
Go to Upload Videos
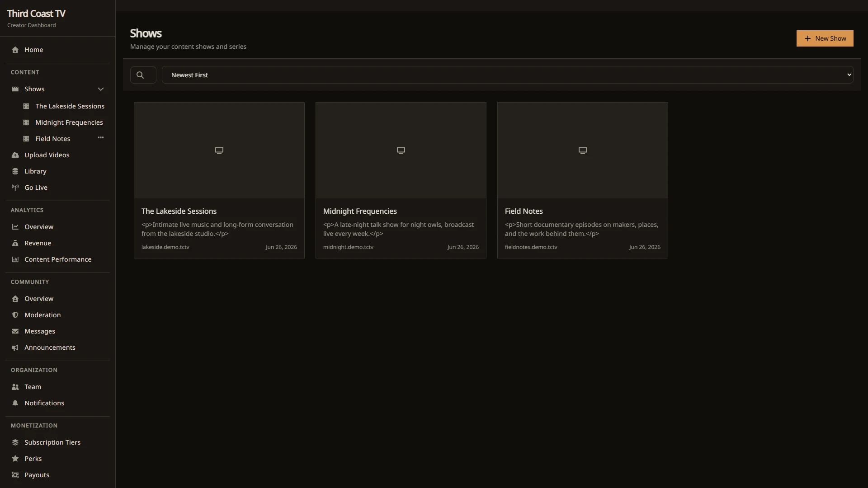click(x=57, y=155)
